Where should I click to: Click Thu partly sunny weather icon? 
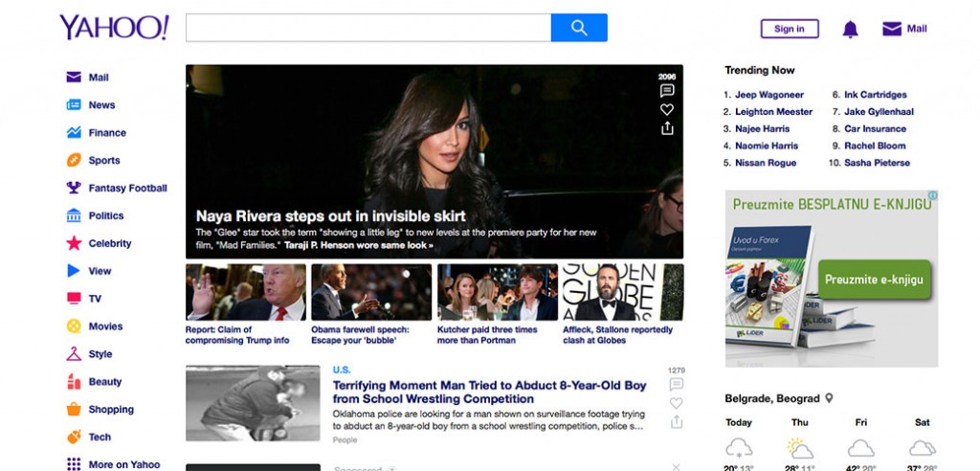tap(800, 448)
